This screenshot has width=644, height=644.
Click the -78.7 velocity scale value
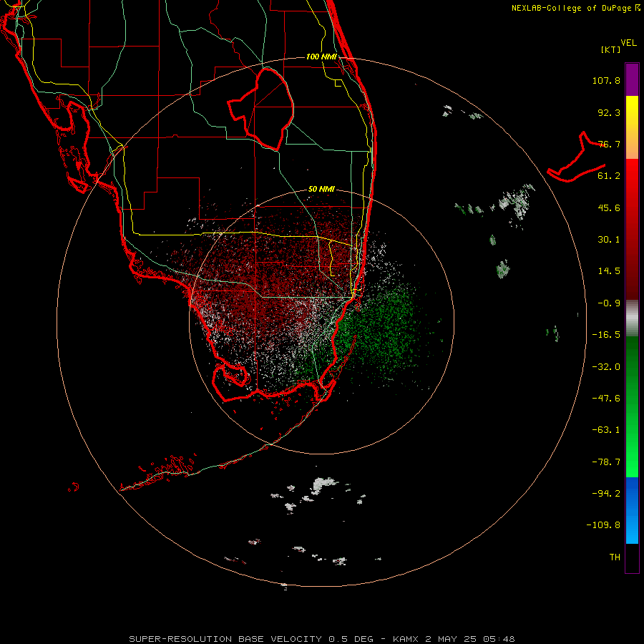(x=606, y=462)
